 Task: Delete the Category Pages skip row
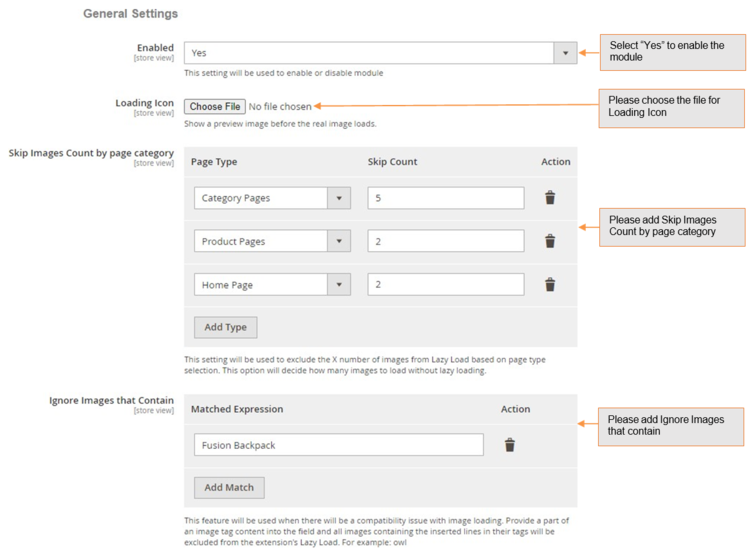[x=549, y=198]
